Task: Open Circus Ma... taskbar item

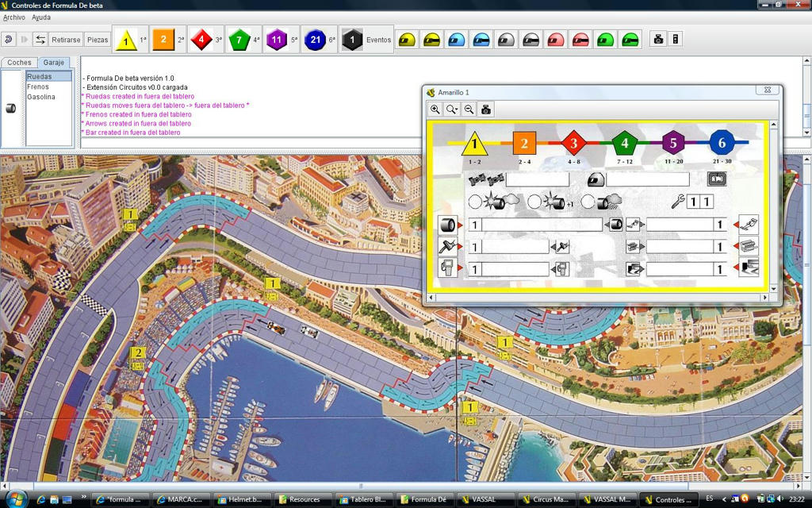Action: [x=546, y=500]
